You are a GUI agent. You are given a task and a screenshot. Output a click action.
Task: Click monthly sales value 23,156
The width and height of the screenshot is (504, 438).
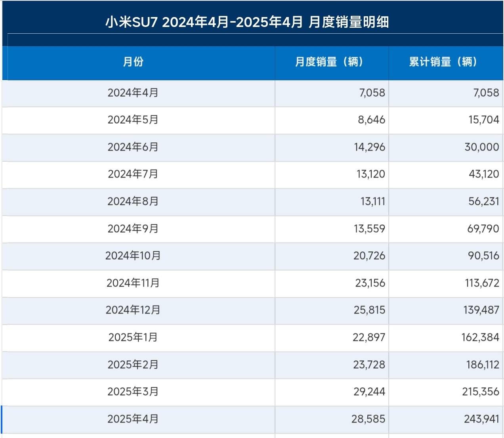click(370, 283)
